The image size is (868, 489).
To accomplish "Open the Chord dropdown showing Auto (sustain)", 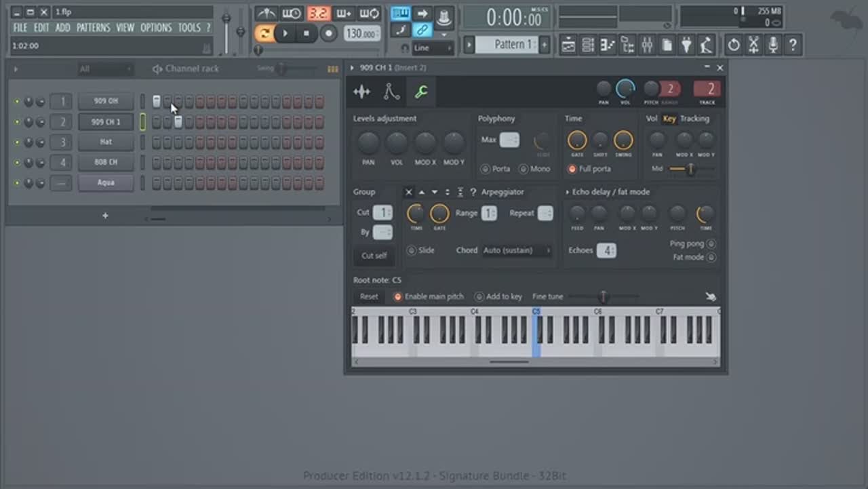I will point(516,250).
